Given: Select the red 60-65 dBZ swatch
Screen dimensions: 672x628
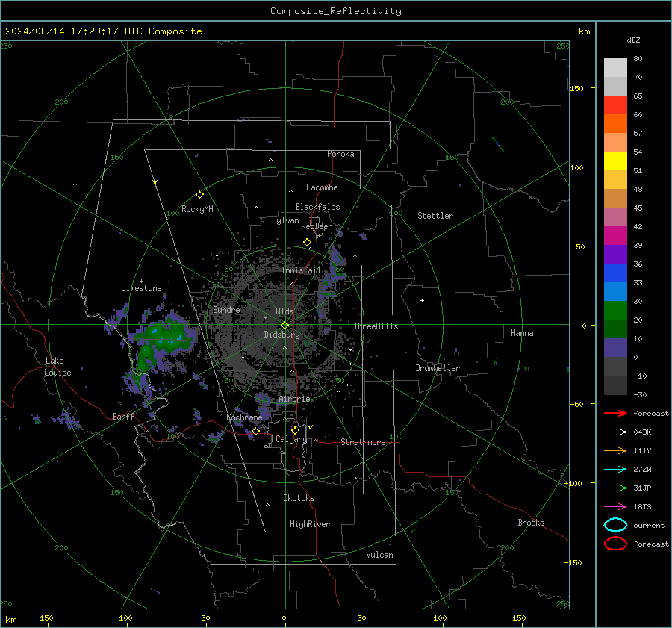Looking at the screenshot, I should tap(615, 105).
